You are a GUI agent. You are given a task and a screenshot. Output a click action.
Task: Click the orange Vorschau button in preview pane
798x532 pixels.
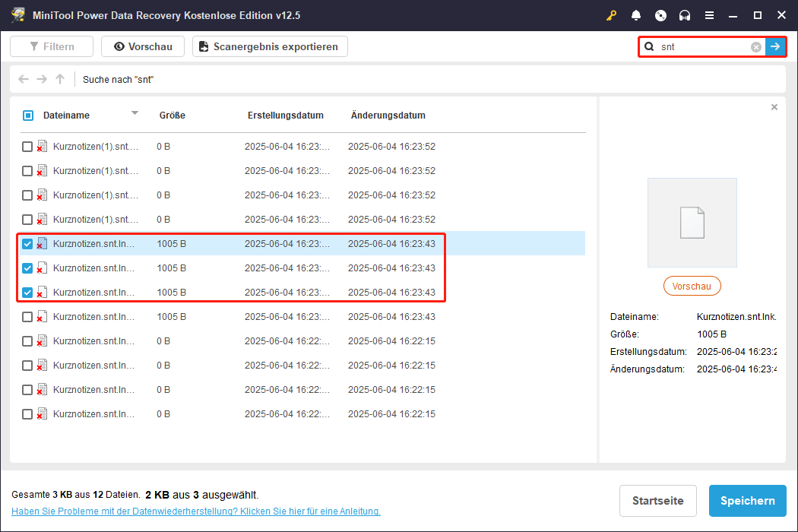pos(692,286)
